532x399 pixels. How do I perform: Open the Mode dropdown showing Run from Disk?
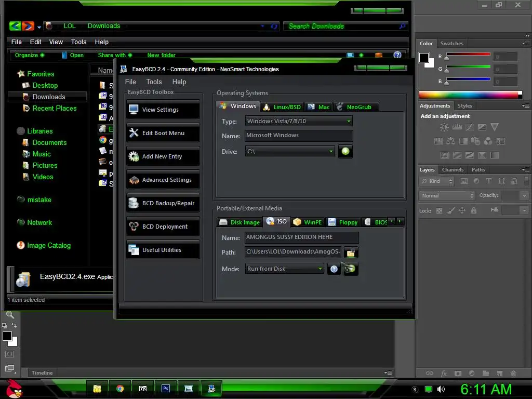point(285,269)
